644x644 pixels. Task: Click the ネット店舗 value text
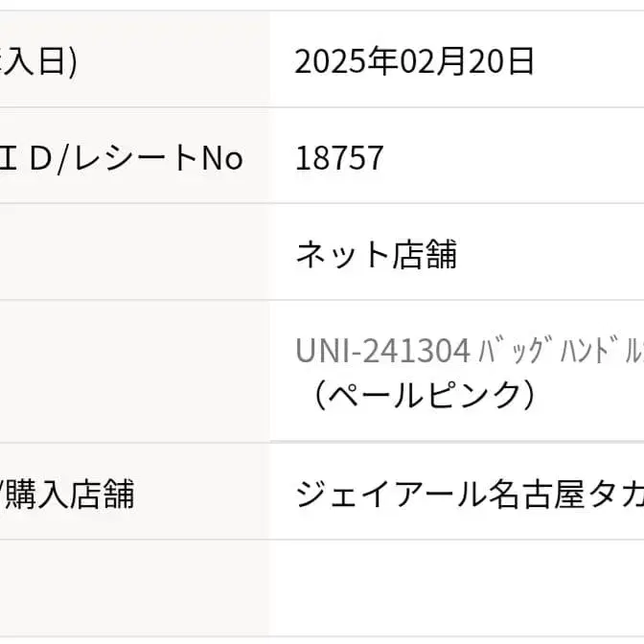pos(376,254)
